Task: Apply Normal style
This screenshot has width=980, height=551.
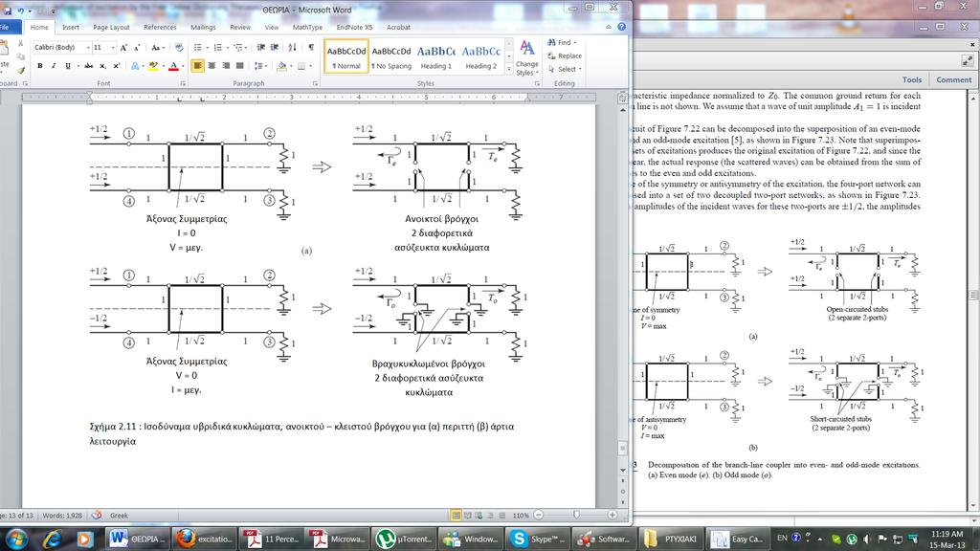Action: (346, 56)
